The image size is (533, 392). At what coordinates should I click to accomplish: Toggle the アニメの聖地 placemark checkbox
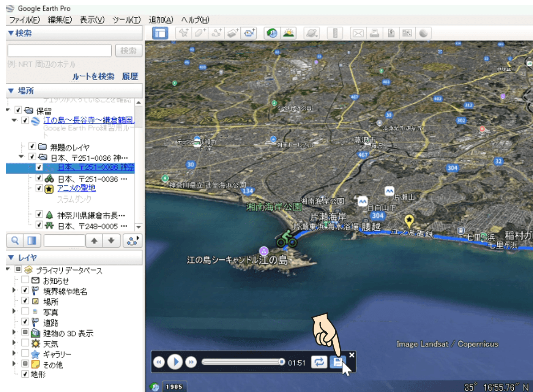pos(39,188)
